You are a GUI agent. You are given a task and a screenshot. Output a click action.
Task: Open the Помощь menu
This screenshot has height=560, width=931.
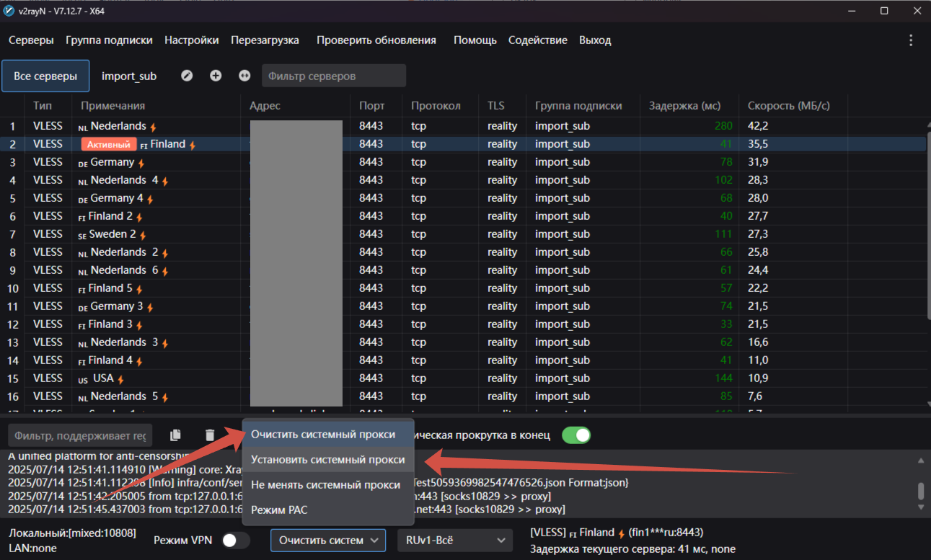coord(475,40)
